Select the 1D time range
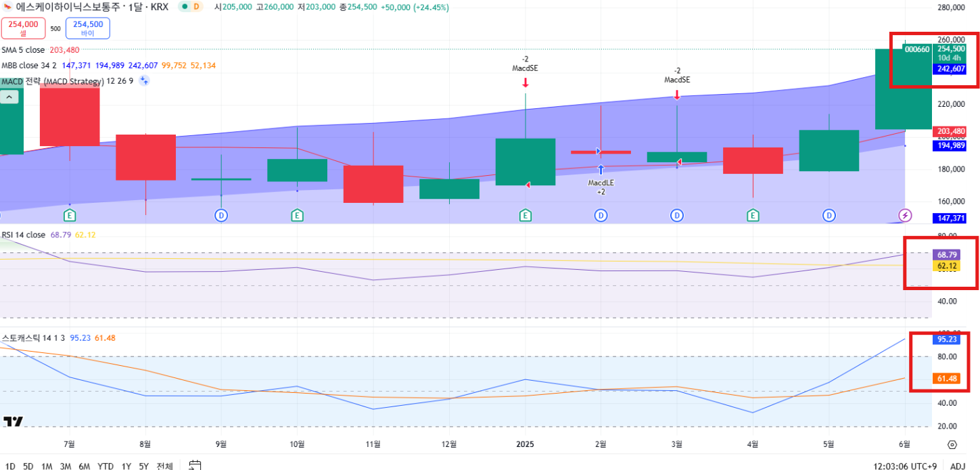The image size is (980, 470). tap(10, 466)
